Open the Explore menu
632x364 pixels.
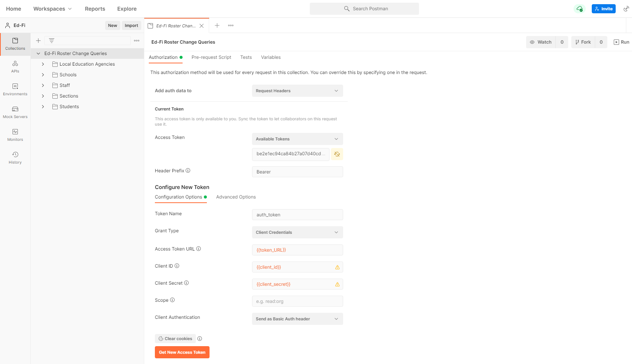pyautogui.click(x=127, y=9)
